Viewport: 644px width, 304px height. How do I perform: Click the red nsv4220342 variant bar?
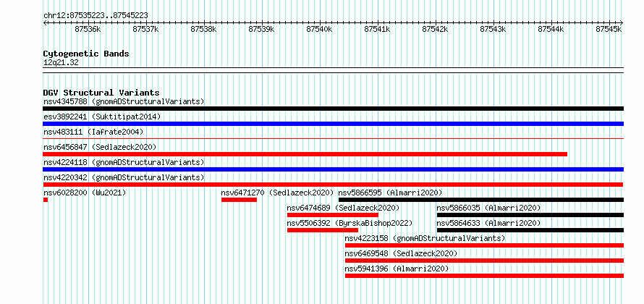tap(333, 185)
